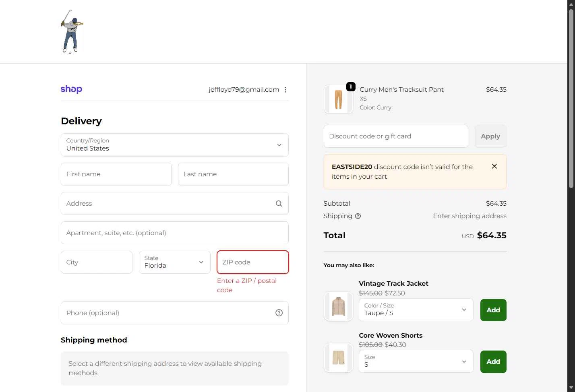Click the 'Enter a ZIP / postal code' error

click(x=247, y=285)
